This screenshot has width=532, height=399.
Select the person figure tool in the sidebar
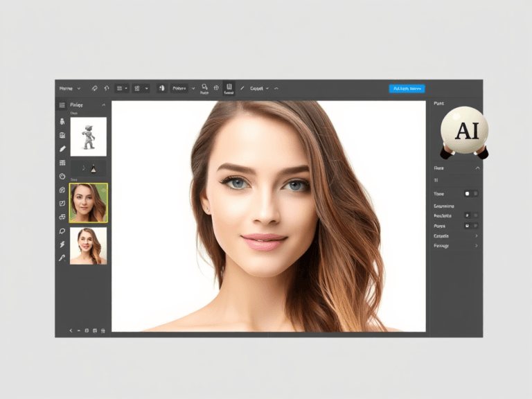[x=62, y=121]
